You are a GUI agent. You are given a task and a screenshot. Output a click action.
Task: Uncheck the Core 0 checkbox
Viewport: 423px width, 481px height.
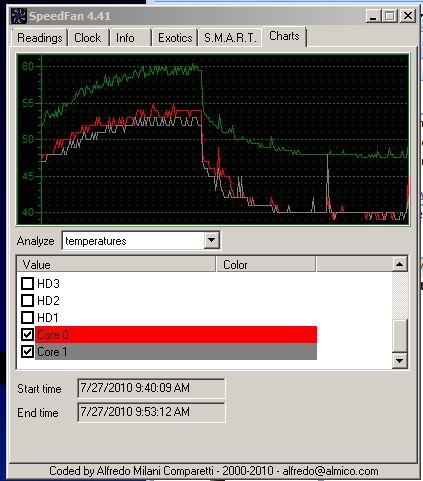[27, 334]
